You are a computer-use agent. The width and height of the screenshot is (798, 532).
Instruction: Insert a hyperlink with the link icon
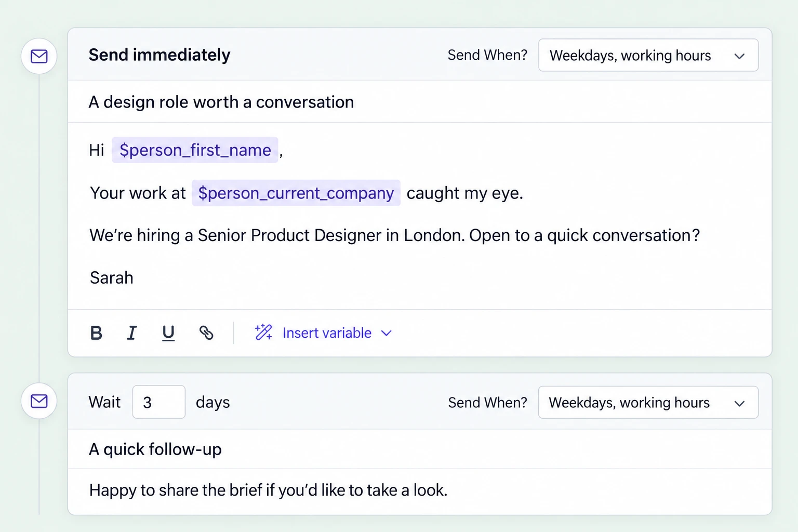(x=206, y=333)
